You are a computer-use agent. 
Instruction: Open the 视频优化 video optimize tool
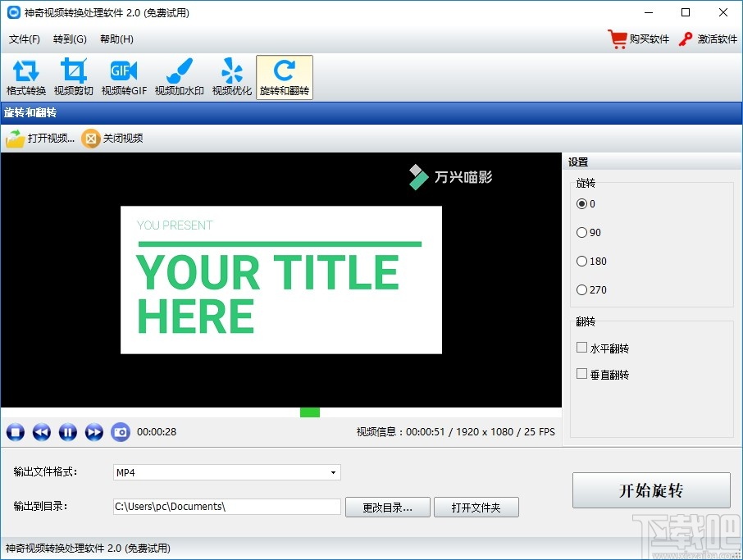tap(232, 78)
